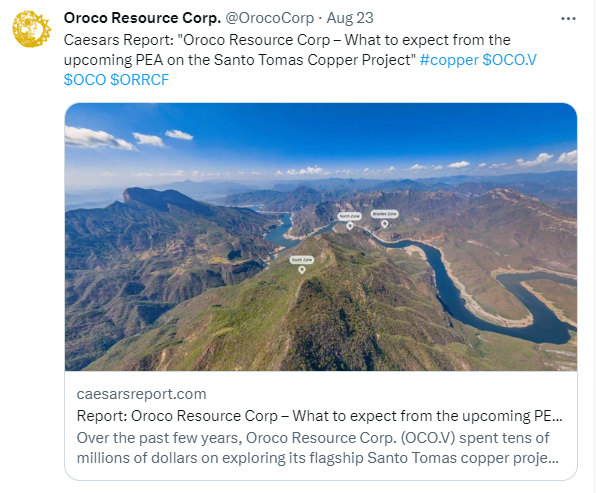Click the card description about Santo Tomas
The width and height of the screenshot is (596, 493).
(318, 448)
